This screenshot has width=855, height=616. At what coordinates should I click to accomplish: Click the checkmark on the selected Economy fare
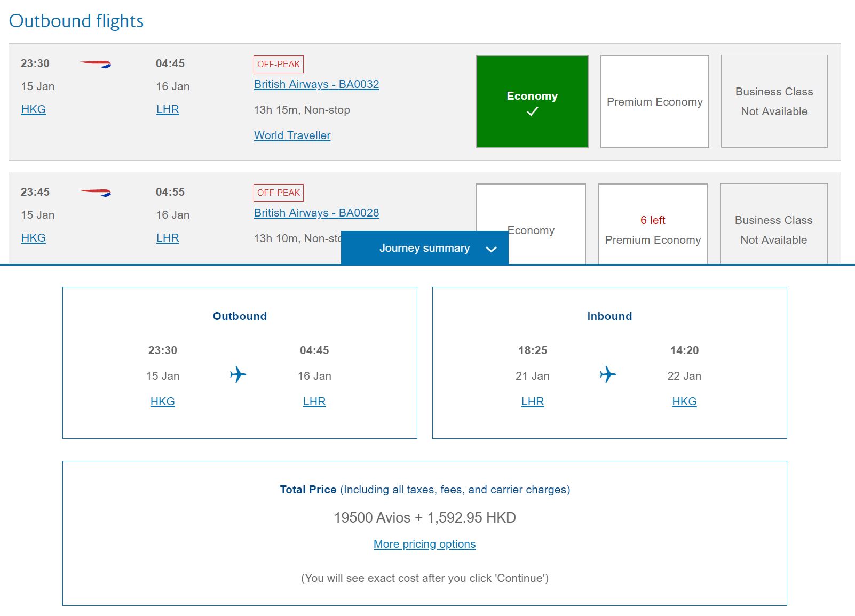coord(532,111)
